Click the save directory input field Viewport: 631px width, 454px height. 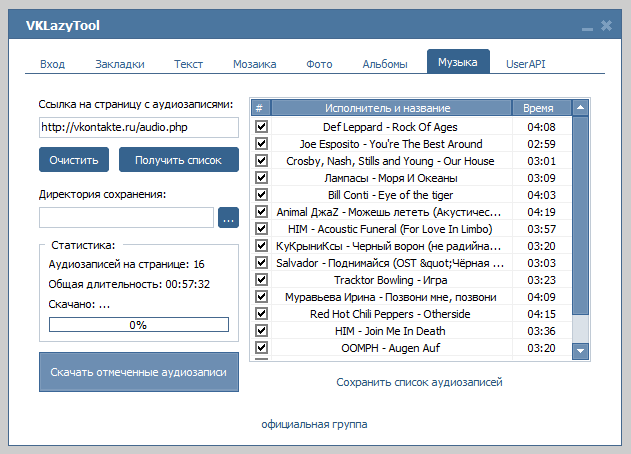click(126, 218)
